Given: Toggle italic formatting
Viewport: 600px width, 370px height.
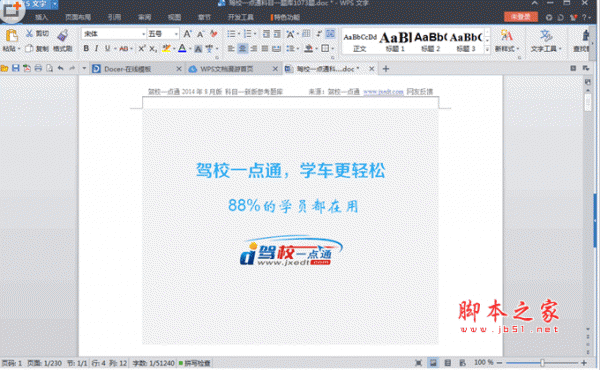Looking at the screenshot, I should click(x=96, y=49).
